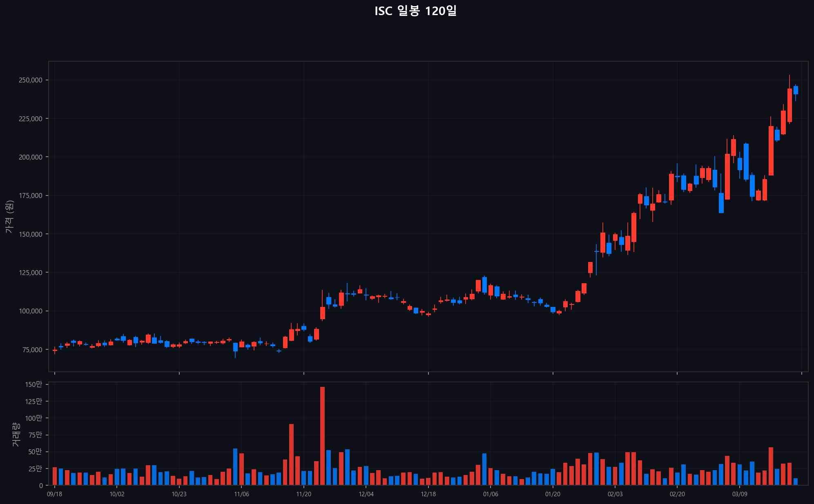
Task: Click the rightmost blue volume bar
Action: click(796, 482)
